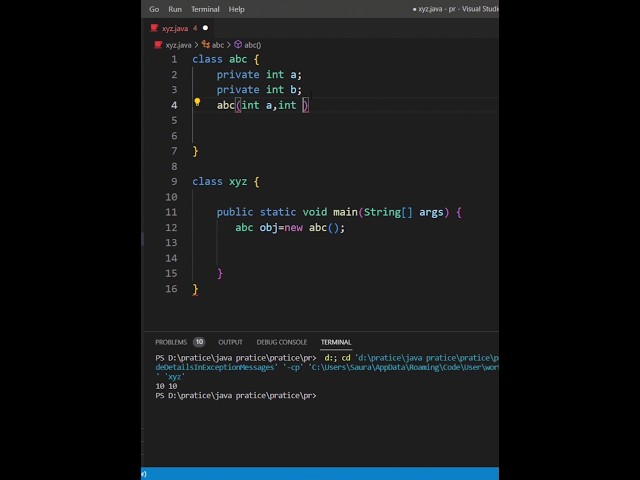Image resolution: width=640 pixels, height=480 pixels.
Task: Select the Terminal panel tab
Action: pos(336,342)
